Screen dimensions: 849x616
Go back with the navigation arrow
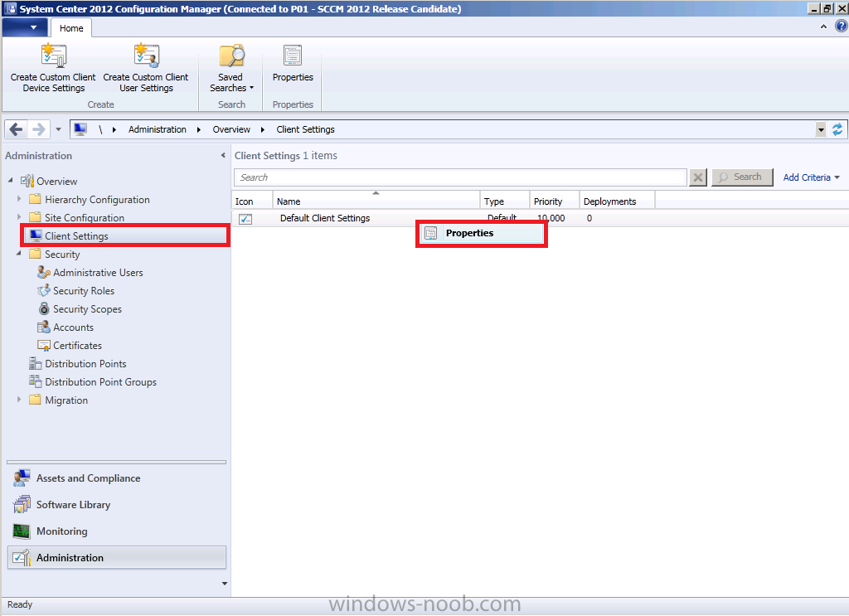pos(17,129)
